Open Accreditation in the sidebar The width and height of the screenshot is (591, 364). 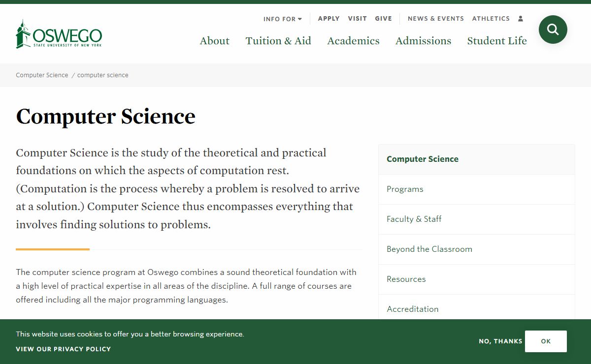pos(477,307)
